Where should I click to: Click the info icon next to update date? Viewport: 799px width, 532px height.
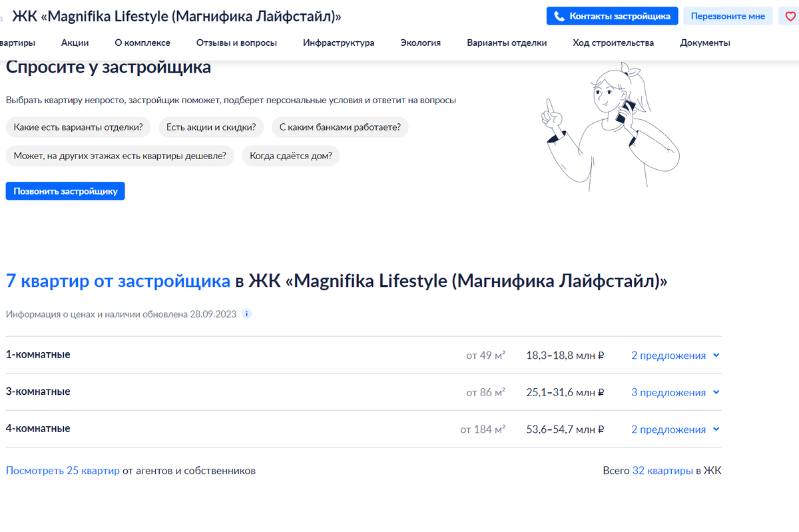246,314
